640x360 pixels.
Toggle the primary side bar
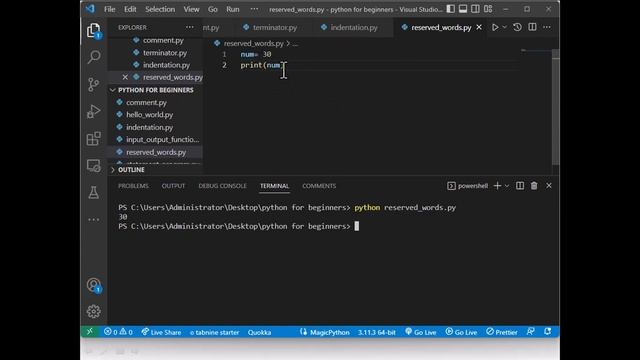[451, 9]
